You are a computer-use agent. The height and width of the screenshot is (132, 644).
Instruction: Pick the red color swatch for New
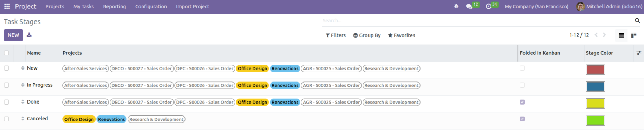point(595,70)
